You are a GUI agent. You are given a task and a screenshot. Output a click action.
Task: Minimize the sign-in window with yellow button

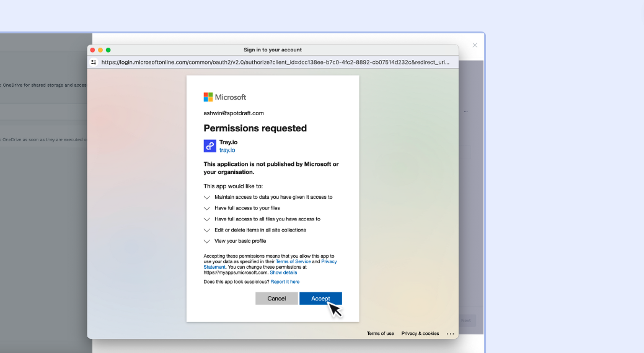(100, 50)
